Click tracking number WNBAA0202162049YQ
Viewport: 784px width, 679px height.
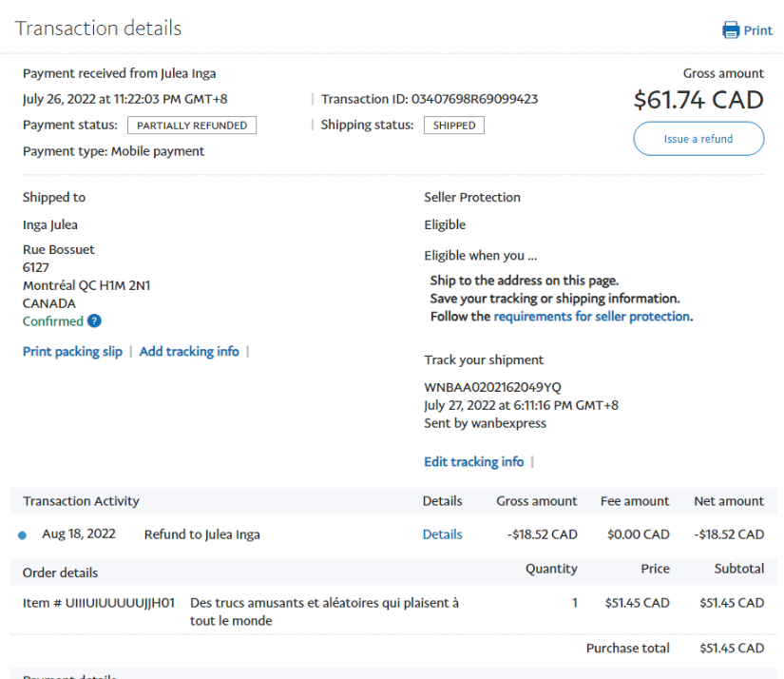click(x=492, y=388)
